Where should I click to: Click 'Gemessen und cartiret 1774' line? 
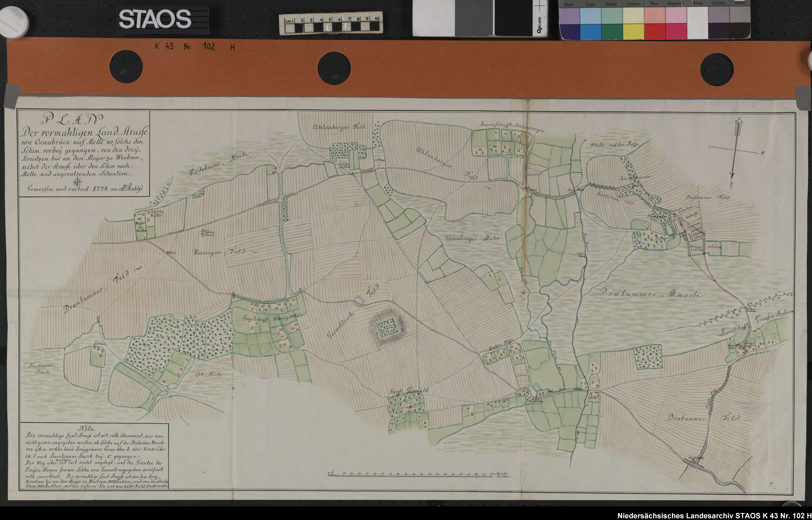[85, 189]
